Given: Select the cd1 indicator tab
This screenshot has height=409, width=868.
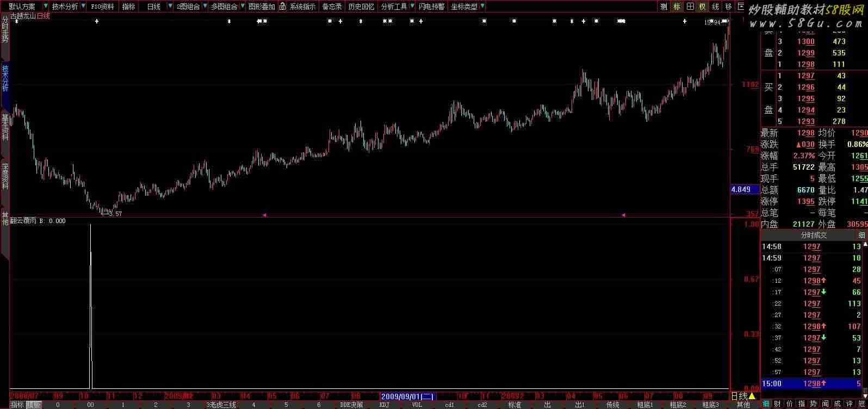Looking at the screenshot, I should click(449, 405).
